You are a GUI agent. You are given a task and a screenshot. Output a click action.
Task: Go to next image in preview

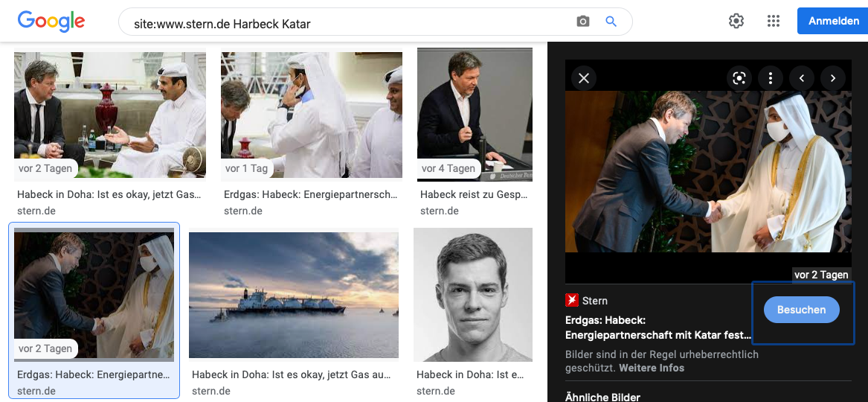point(833,78)
